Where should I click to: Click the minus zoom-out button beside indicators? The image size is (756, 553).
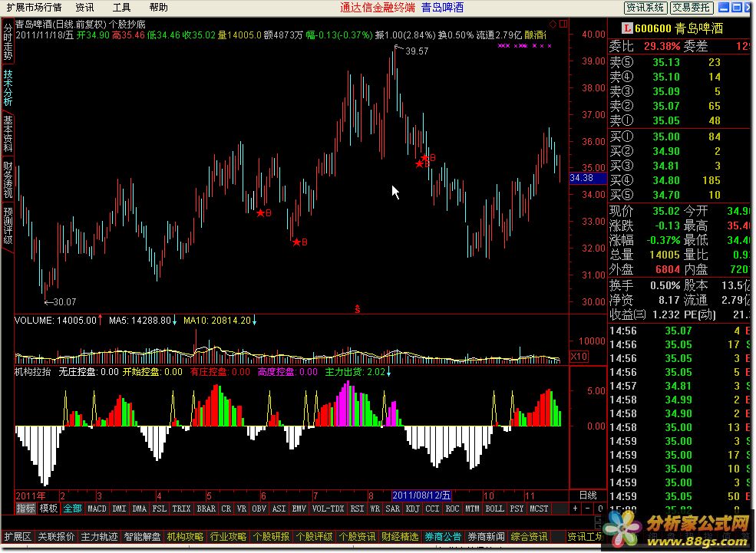[x=587, y=509]
